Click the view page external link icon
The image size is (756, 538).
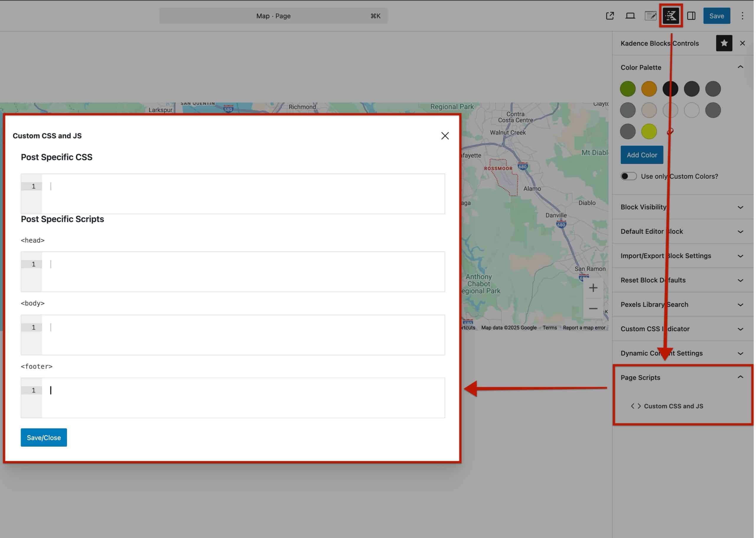click(610, 16)
